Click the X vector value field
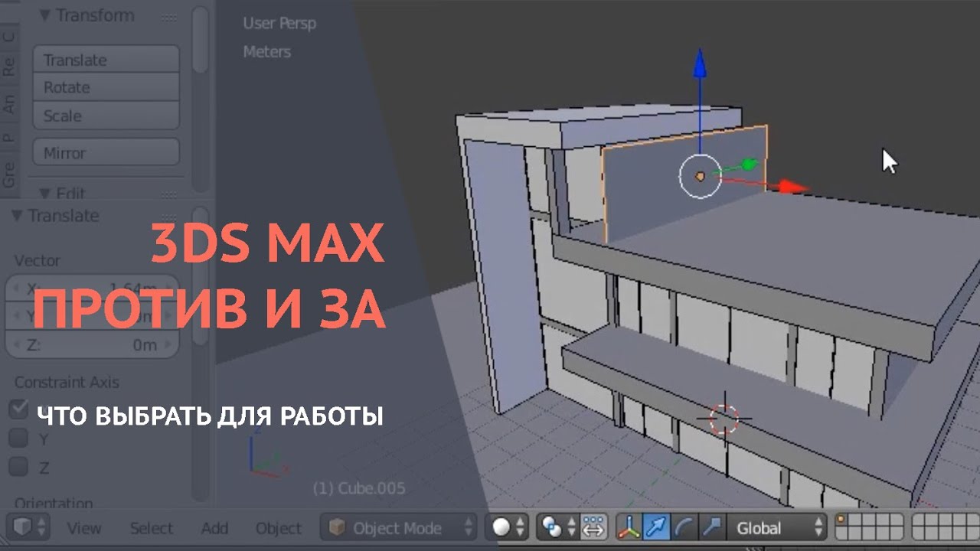Viewport: 980px width, 551px height. pos(93,289)
